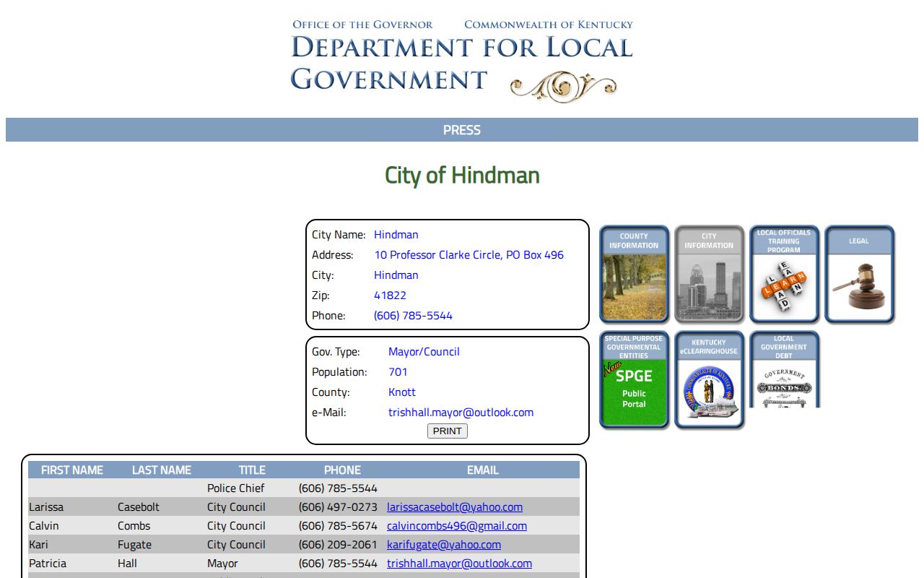Email karifugate@yahoo.com link
This screenshot has height=578, width=924.
(444, 545)
